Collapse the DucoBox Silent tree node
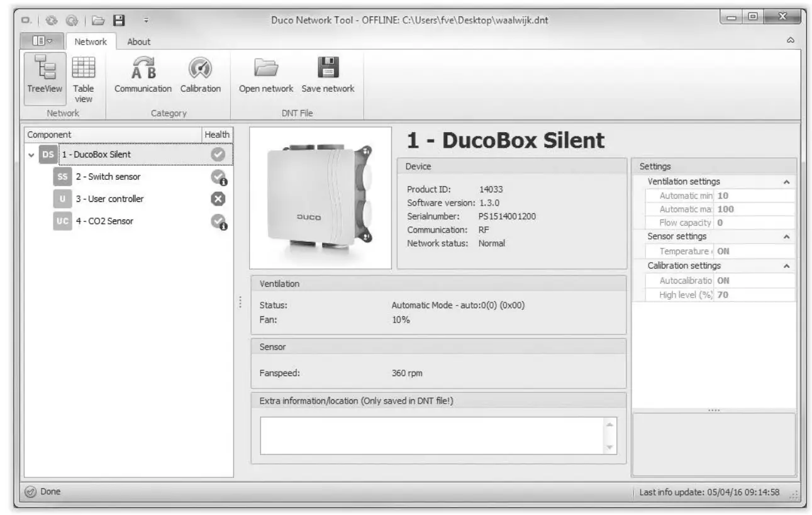This screenshot has width=812, height=515. tap(31, 155)
